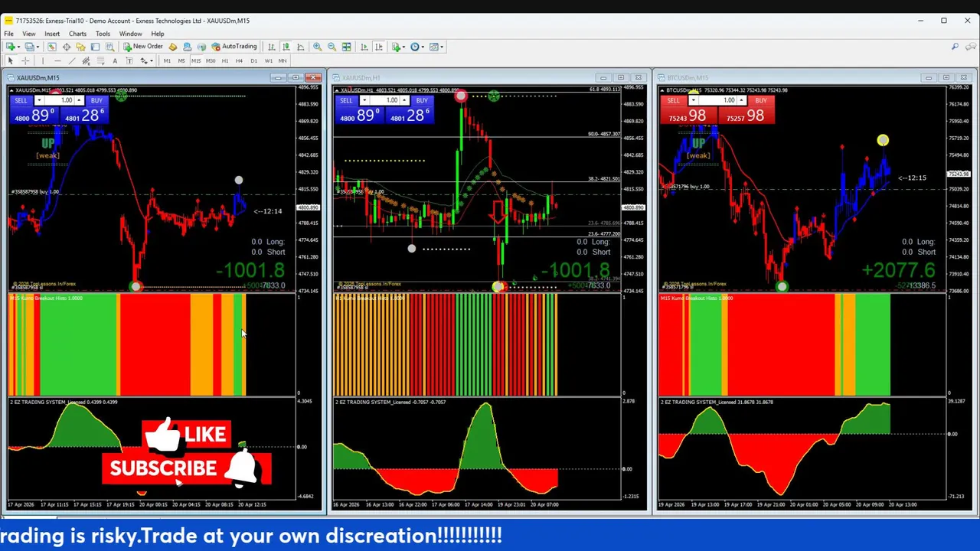Click the search magnifier icon

[x=955, y=47]
